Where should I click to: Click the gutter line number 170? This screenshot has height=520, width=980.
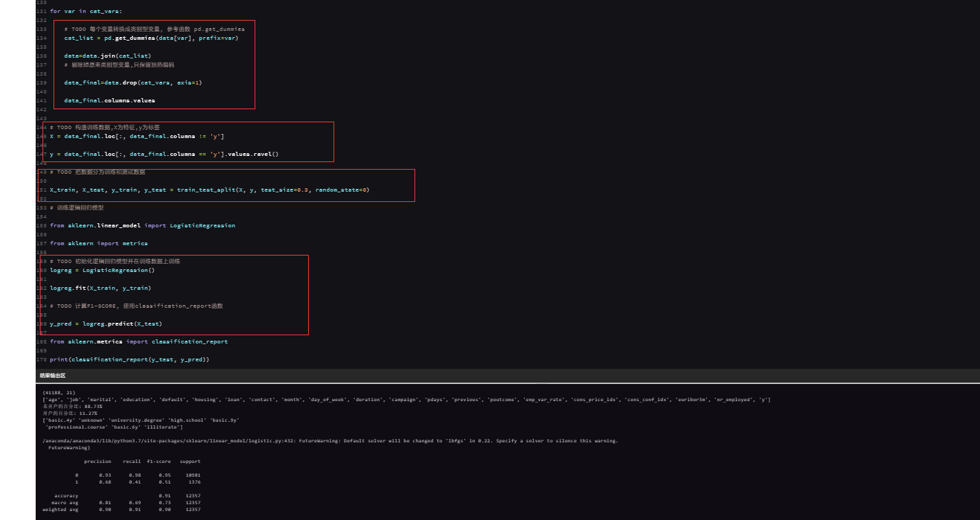click(43, 359)
